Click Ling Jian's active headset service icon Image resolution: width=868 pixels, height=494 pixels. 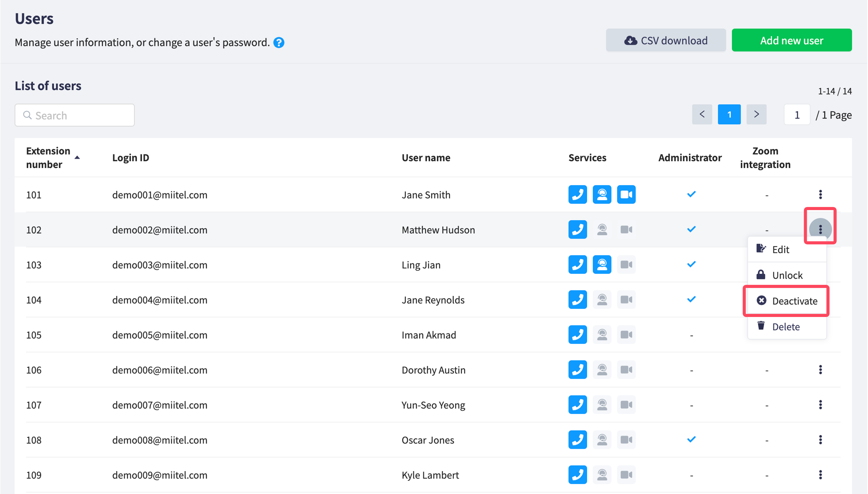(x=602, y=265)
